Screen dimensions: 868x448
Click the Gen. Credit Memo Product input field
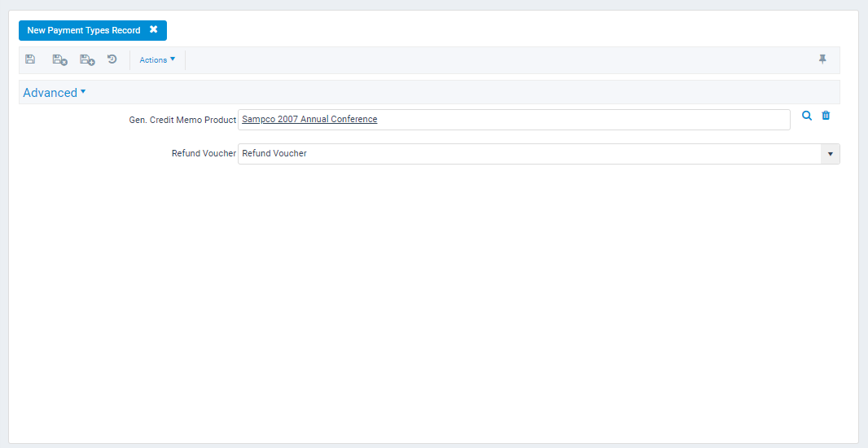point(514,120)
